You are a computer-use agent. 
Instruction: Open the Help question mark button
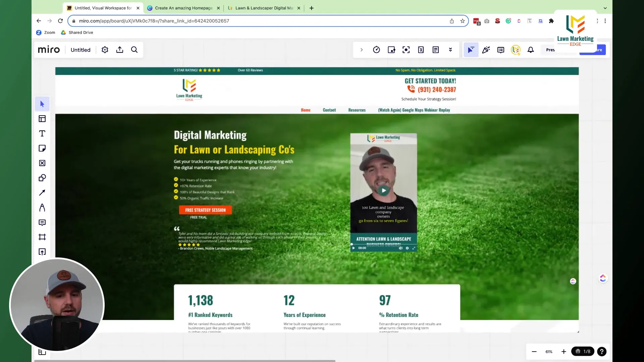coord(602,351)
